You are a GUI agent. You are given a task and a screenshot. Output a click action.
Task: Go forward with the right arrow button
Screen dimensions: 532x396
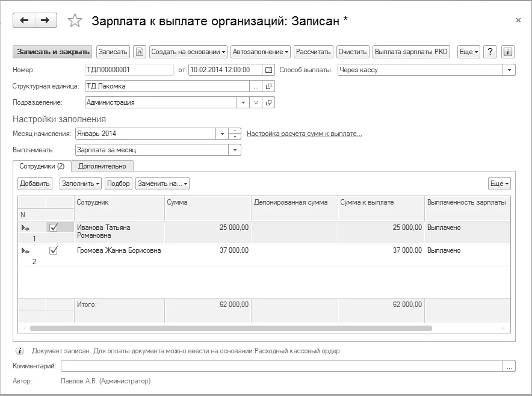(46, 20)
